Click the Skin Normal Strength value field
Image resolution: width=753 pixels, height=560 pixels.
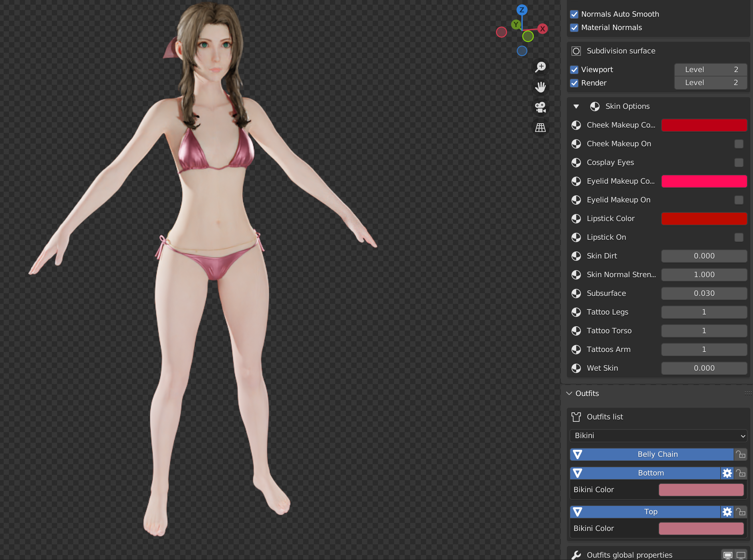704,274
